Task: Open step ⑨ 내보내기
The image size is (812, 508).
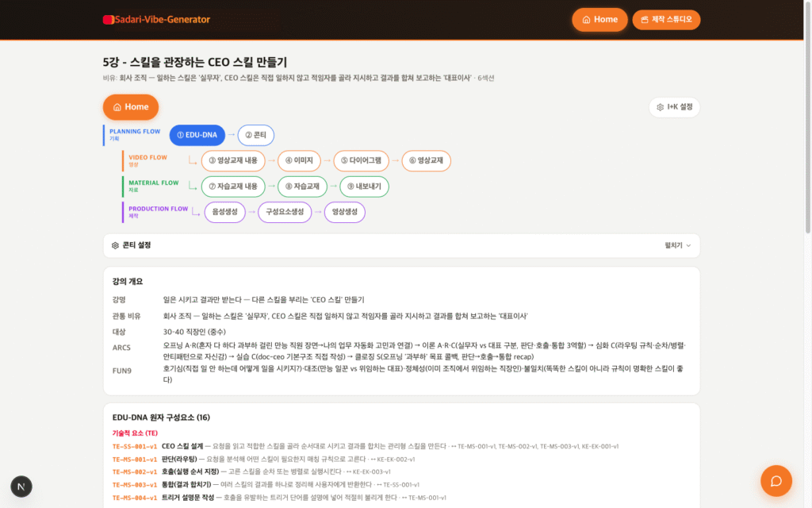Action: tap(364, 187)
